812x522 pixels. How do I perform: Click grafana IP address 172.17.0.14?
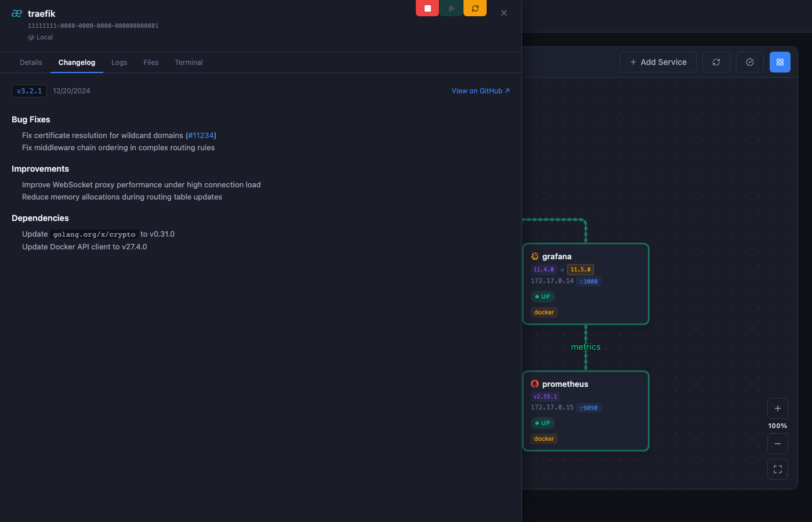(x=552, y=281)
